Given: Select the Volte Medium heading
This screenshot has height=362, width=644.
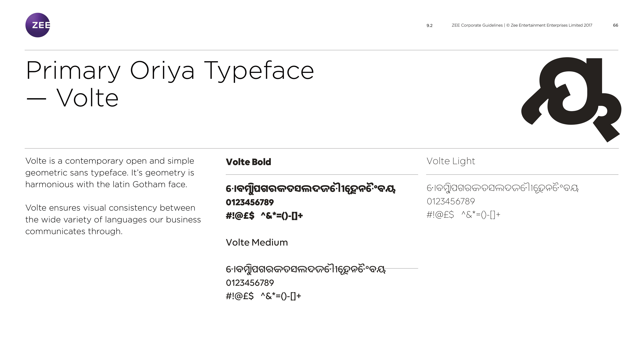Looking at the screenshot, I should [x=257, y=243].
